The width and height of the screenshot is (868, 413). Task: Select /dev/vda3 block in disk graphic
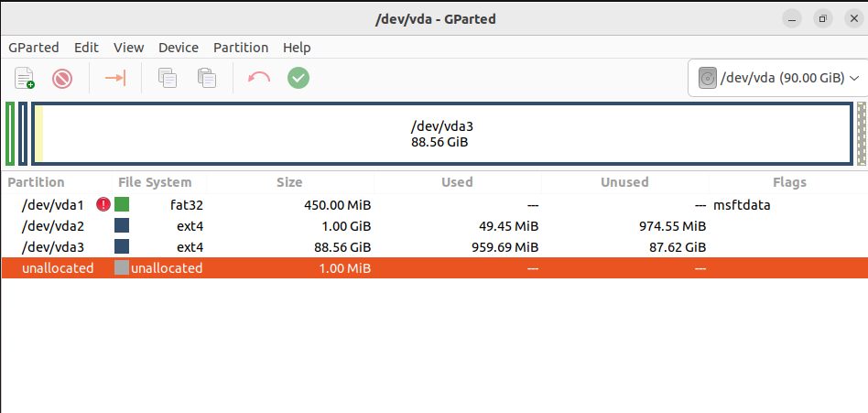coord(441,134)
